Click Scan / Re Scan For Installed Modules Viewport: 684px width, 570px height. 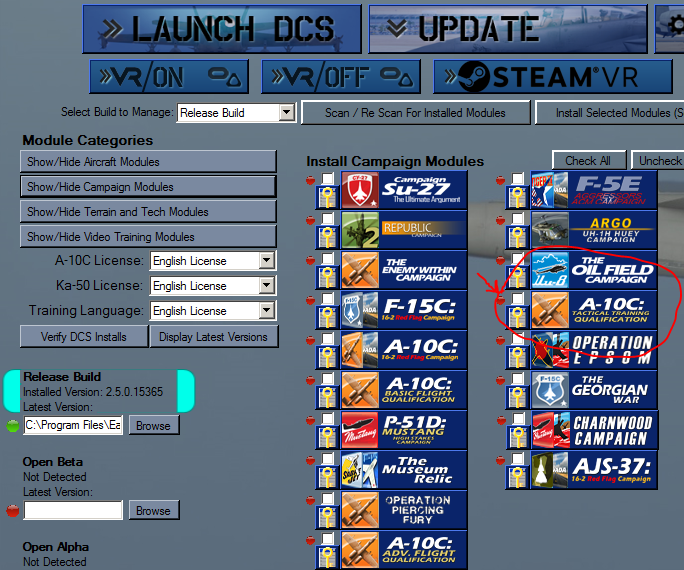pos(415,113)
